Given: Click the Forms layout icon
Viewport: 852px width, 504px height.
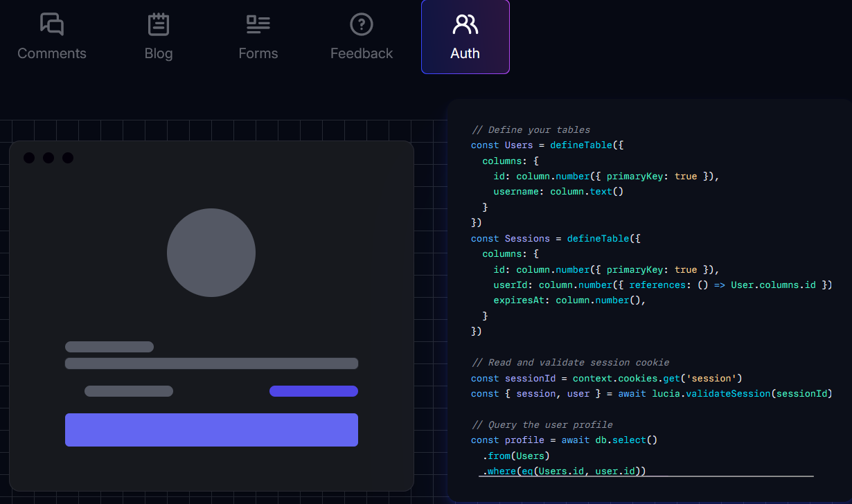Looking at the screenshot, I should click(258, 24).
